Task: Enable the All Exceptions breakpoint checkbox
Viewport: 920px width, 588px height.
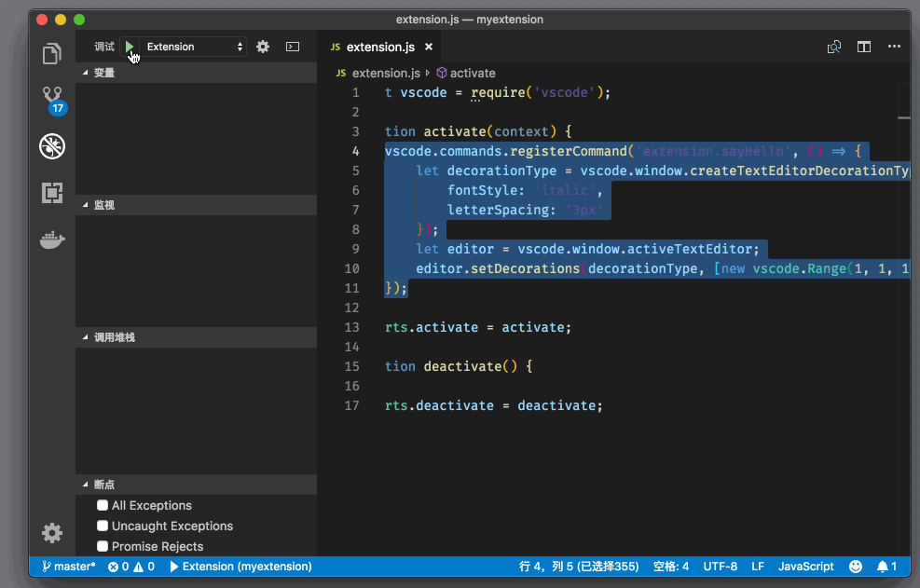Action: pyautogui.click(x=103, y=505)
